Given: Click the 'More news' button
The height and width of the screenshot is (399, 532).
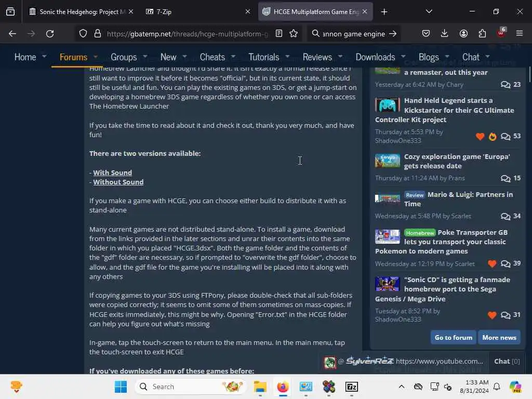Looking at the screenshot, I should point(499,338).
